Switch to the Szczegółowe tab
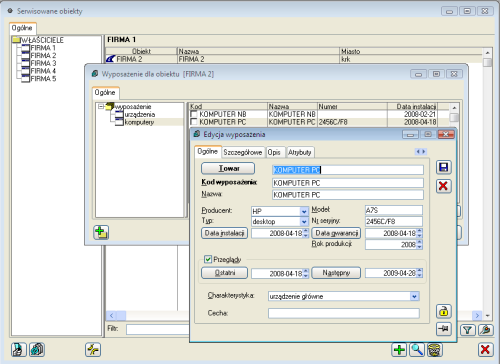500x364 pixels. 243,152
